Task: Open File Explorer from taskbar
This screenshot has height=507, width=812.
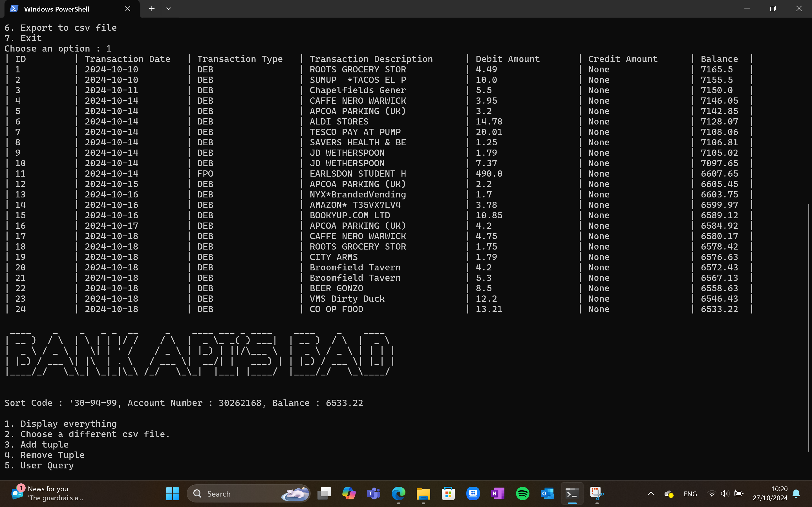Action: [423, 493]
